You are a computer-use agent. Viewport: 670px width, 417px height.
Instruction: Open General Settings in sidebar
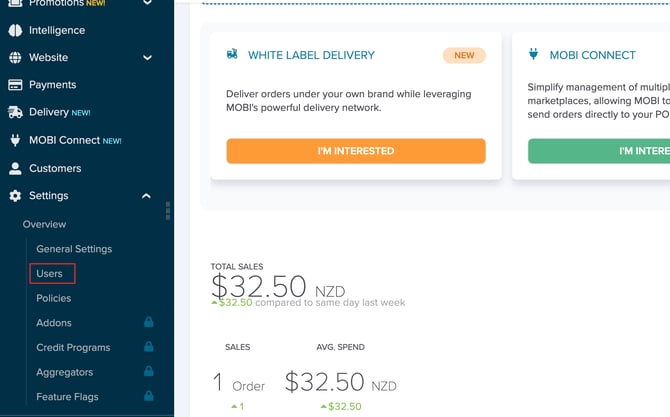(74, 249)
